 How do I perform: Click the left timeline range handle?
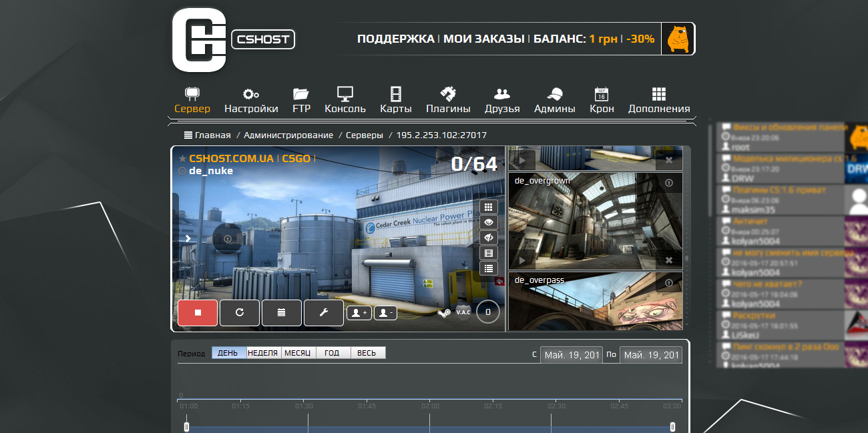coord(186,426)
